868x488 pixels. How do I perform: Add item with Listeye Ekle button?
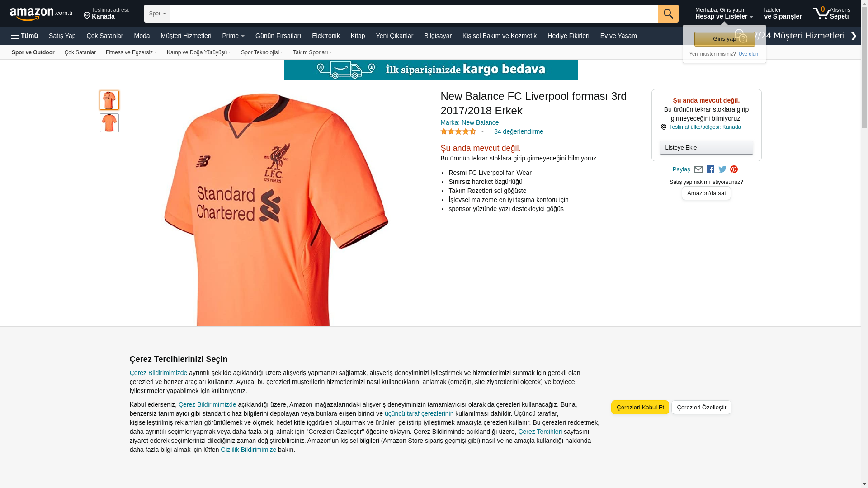[x=706, y=148]
